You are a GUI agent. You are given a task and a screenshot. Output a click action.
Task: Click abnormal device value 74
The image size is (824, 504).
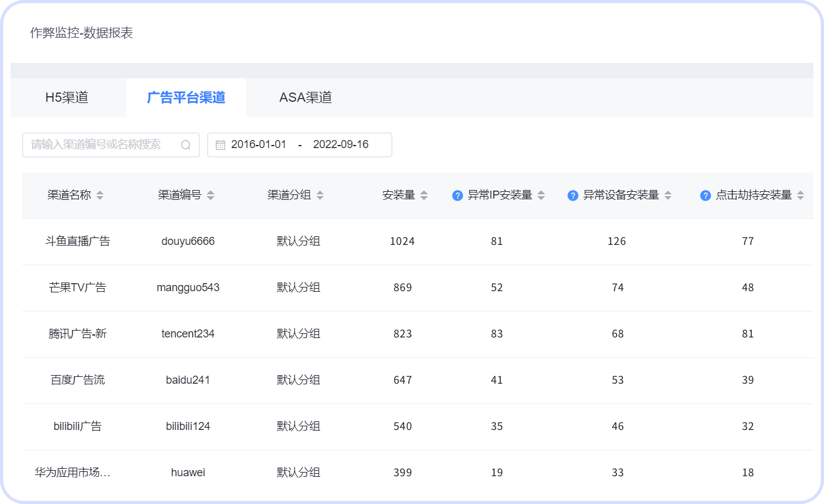pyautogui.click(x=618, y=288)
